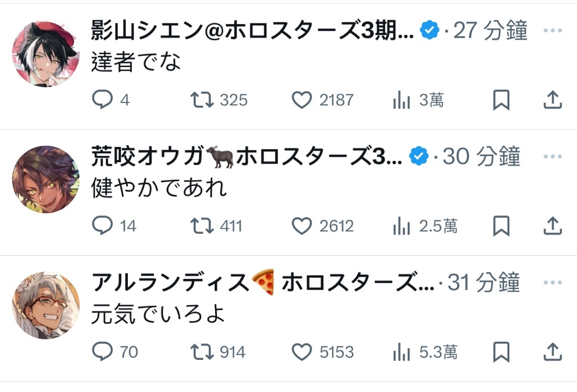The image size is (577, 392).
Task: Open 影山シエン's profile picture
Action: coord(46,54)
